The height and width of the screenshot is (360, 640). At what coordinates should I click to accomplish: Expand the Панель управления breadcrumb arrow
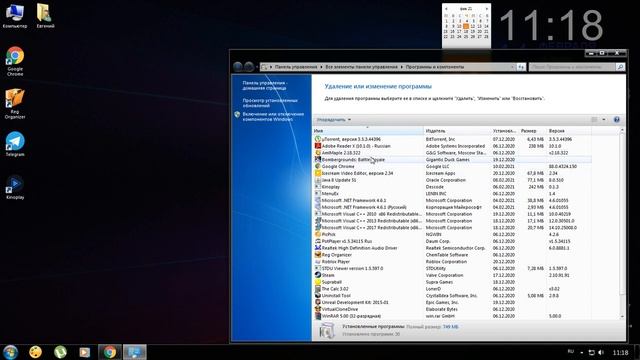point(321,67)
